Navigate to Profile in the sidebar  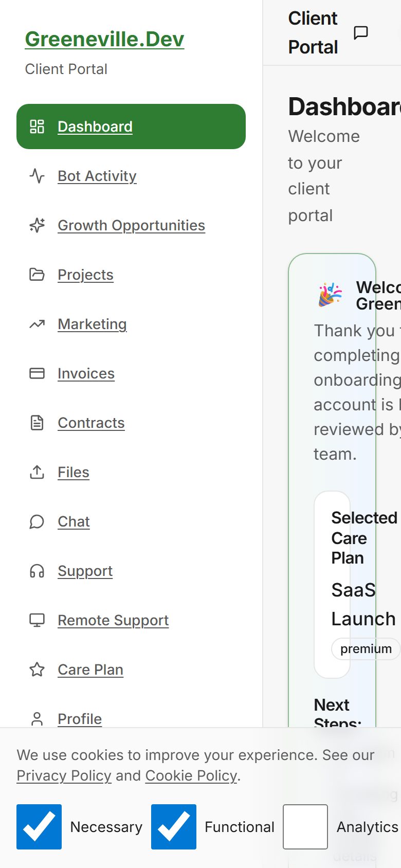(x=80, y=718)
